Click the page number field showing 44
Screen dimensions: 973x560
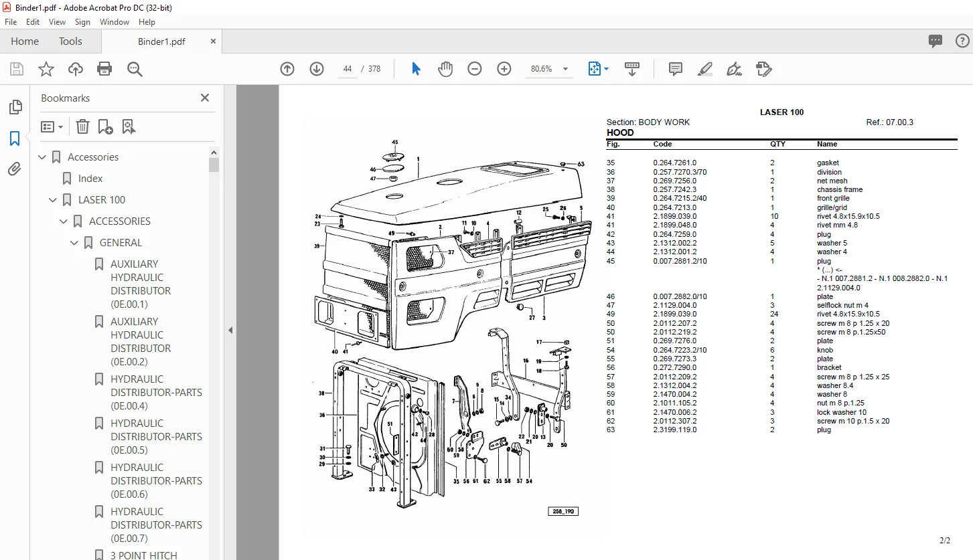347,69
